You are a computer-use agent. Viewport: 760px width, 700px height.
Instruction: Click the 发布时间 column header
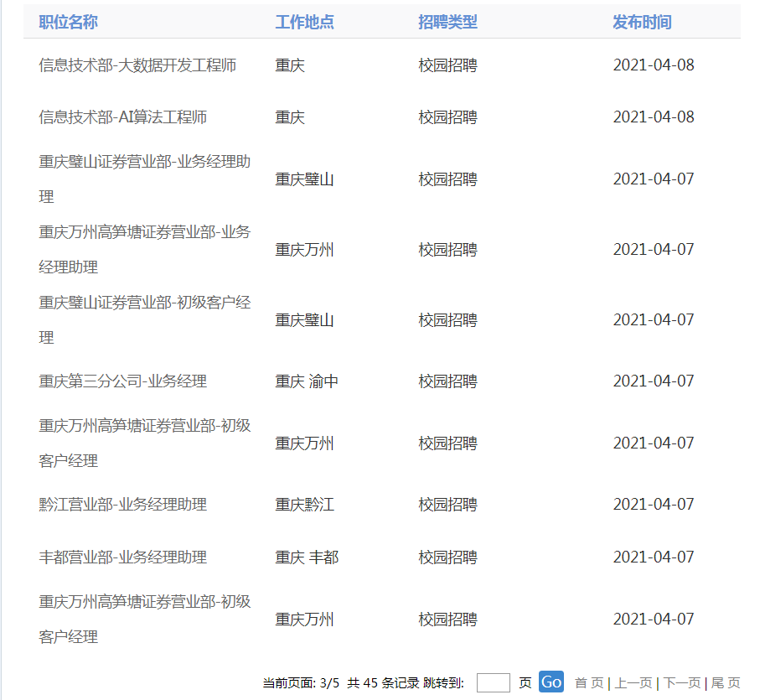[x=642, y=22]
